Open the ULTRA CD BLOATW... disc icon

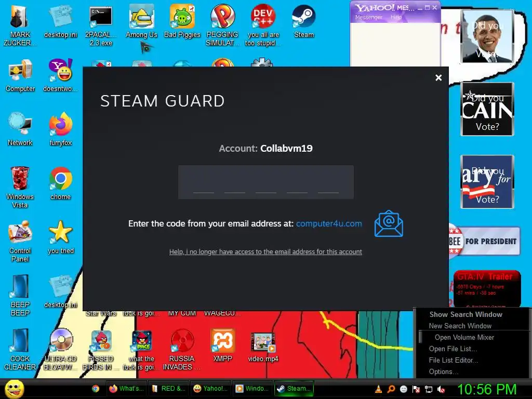pyautogui.click(x=60, y=349)
